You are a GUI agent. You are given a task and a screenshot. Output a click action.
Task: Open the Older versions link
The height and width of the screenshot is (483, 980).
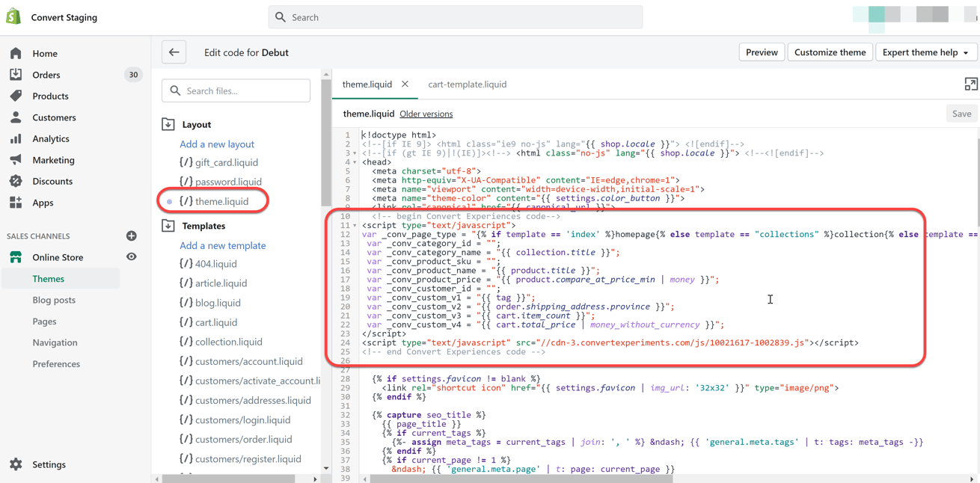pyautogui.click(x=426, y=114)
